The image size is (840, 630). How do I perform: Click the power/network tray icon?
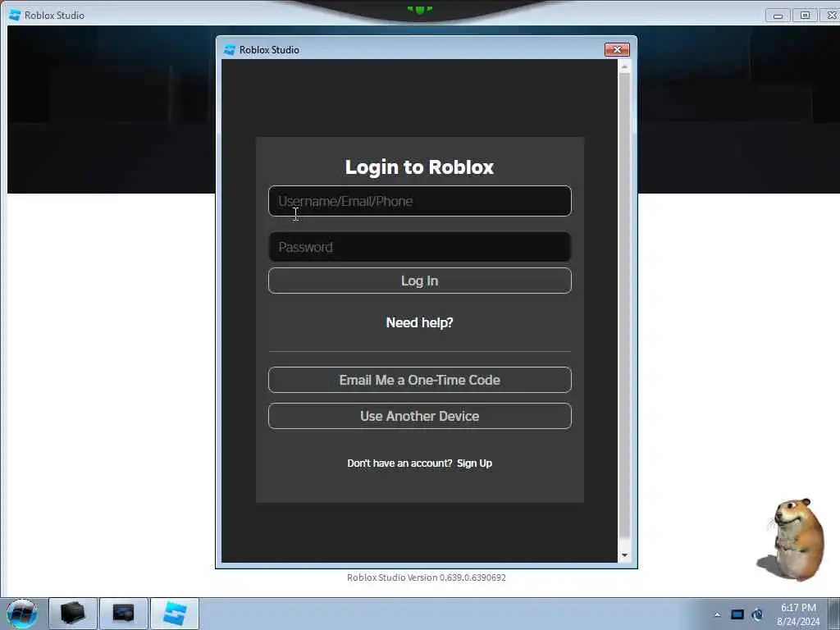click(x=757, y=614)
